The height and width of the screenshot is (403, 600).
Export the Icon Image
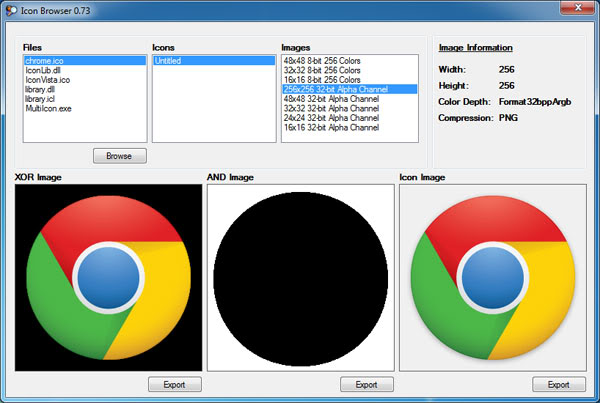[x=558, y=384]
